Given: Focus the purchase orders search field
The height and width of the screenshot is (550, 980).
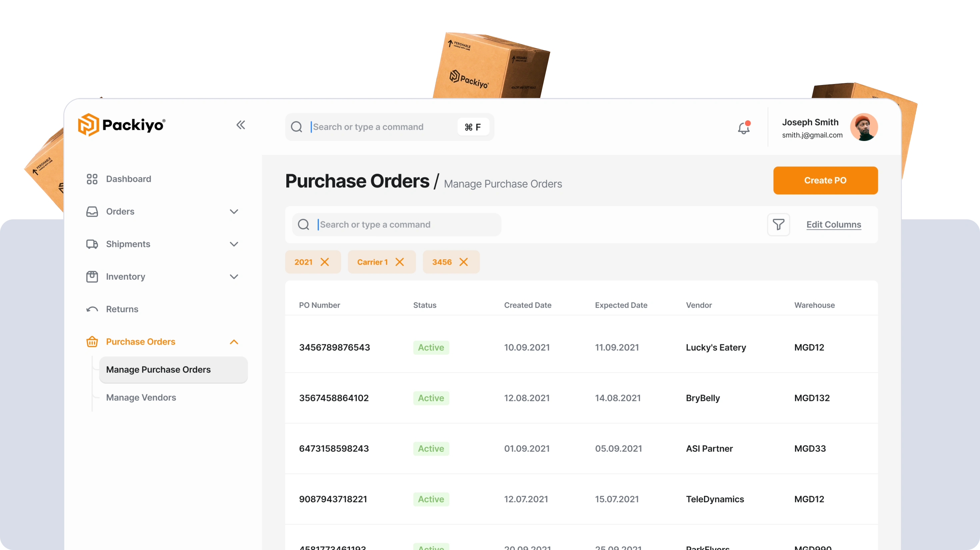Looking at the screenshot, I should click(396, 224).
